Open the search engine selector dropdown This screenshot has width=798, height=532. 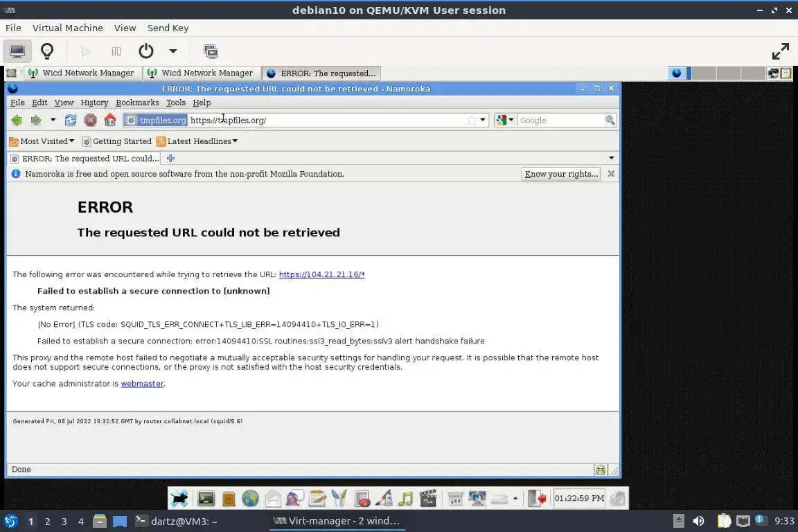tap(506, 120)
